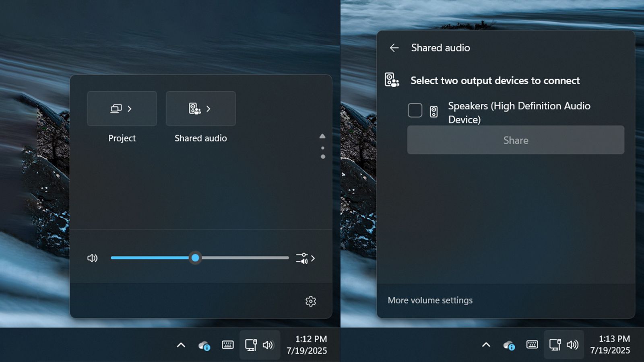644x362 pixels.
Task: Open the Shared audio tile
Action: click(200, 109)
